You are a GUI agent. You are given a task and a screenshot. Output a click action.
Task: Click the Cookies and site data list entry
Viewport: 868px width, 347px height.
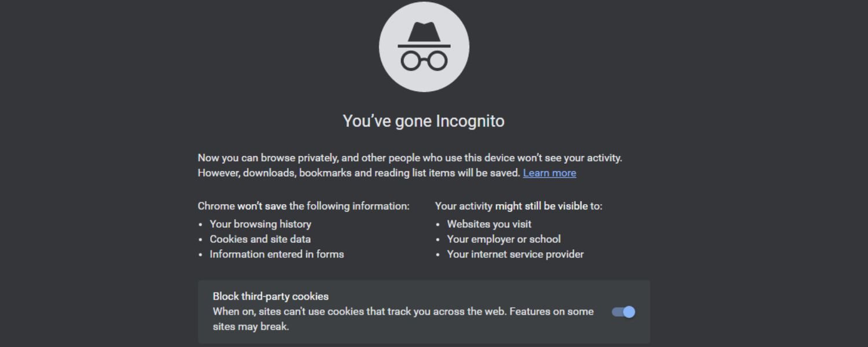pos(260,239)
